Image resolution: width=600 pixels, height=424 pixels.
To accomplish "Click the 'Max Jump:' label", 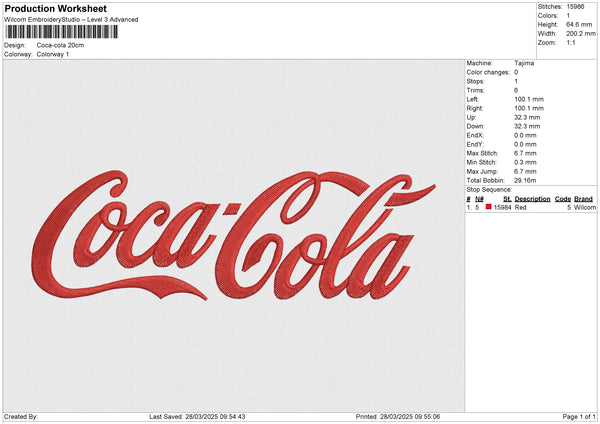I will click(482, 171).
